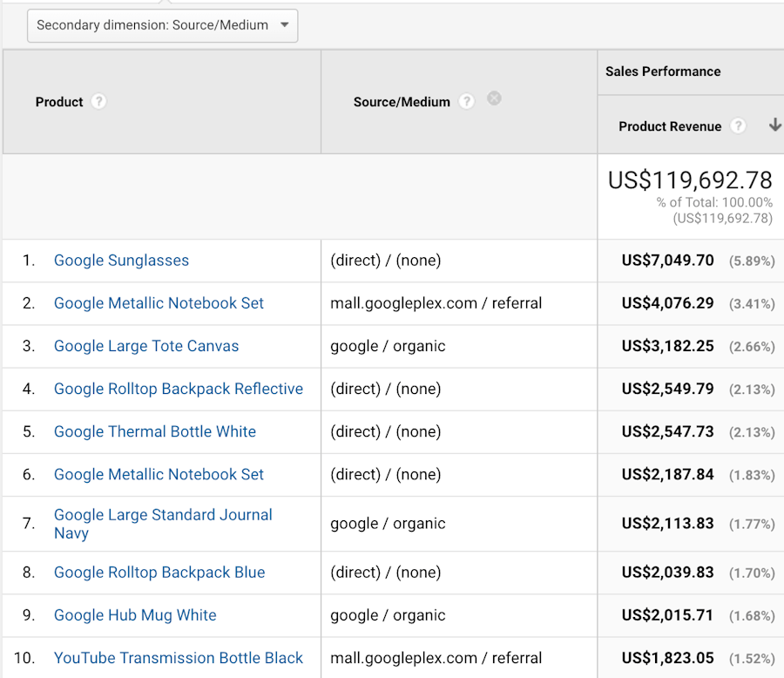
Task: Open Google Large Standard Journal Navy link
Action: coord(163,524)
